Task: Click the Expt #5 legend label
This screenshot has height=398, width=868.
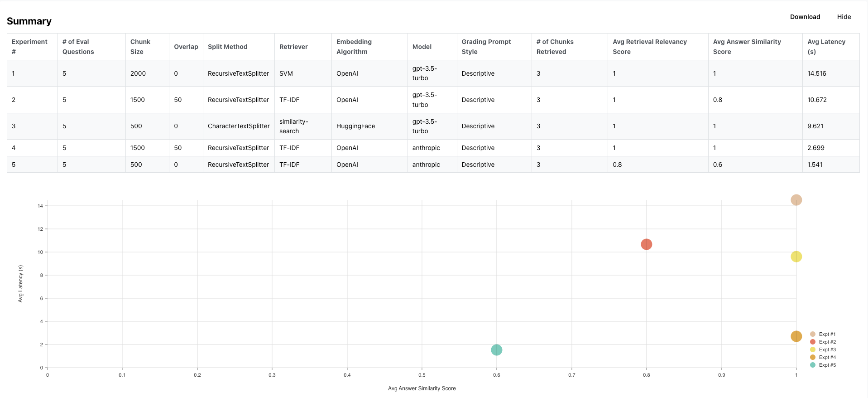Action: tap(827, 365)
